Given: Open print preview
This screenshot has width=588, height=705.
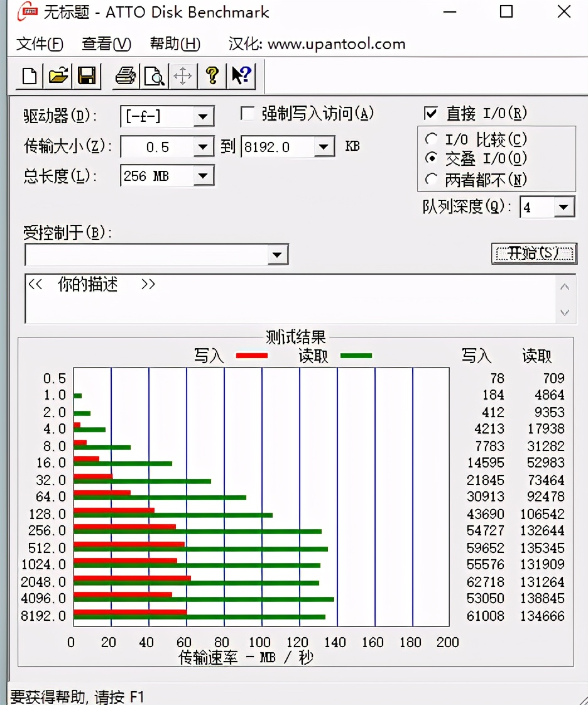Looking at the screenshot, I should 154,75.
